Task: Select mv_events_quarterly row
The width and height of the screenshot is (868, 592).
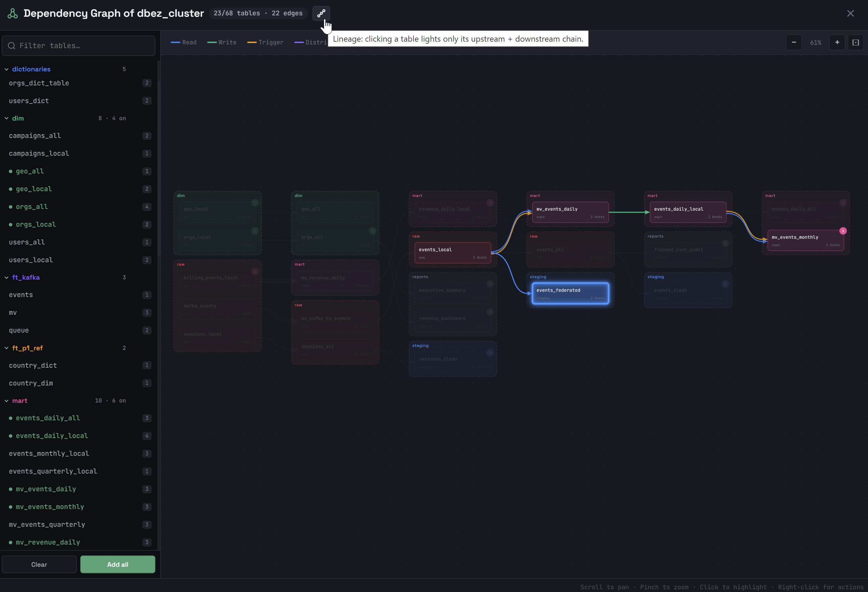Action: pos(79,524)
